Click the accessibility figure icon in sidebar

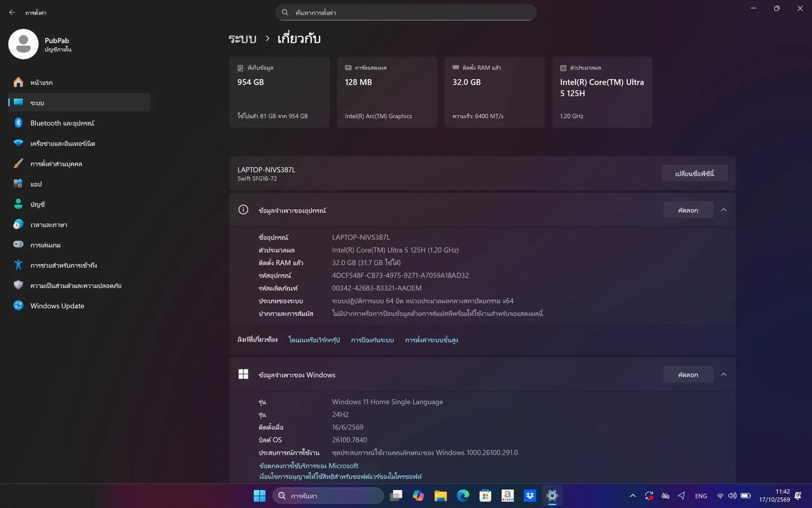tap(18, 265)
